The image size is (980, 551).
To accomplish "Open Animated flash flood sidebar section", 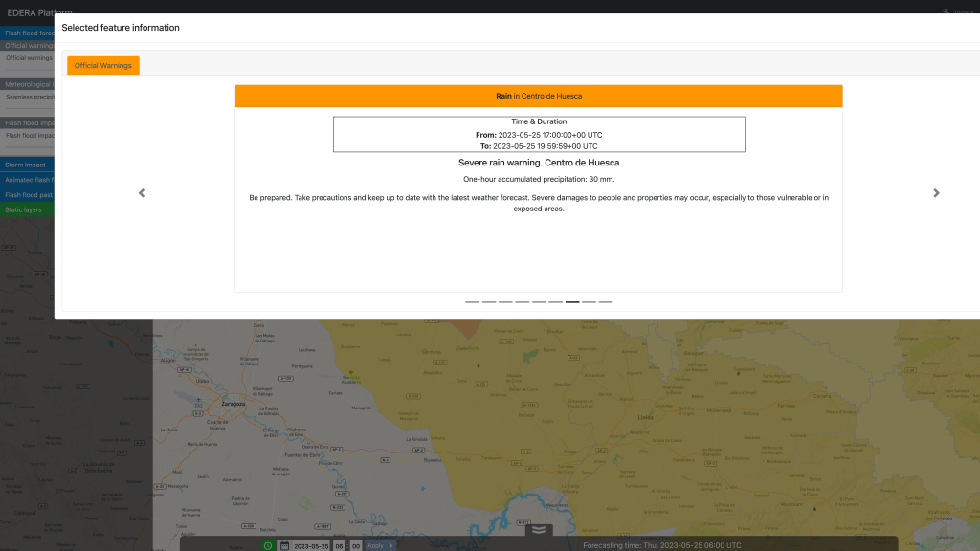I will (27, 180).
